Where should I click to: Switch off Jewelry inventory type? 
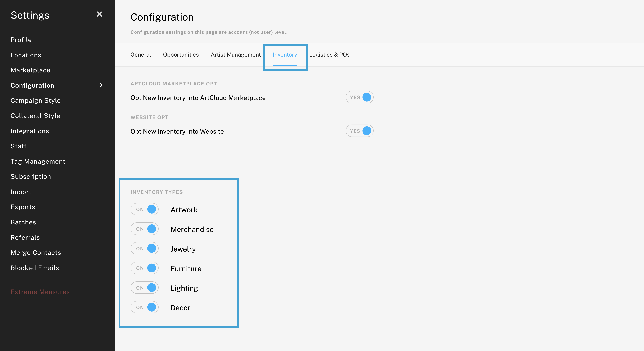(145, 248)
